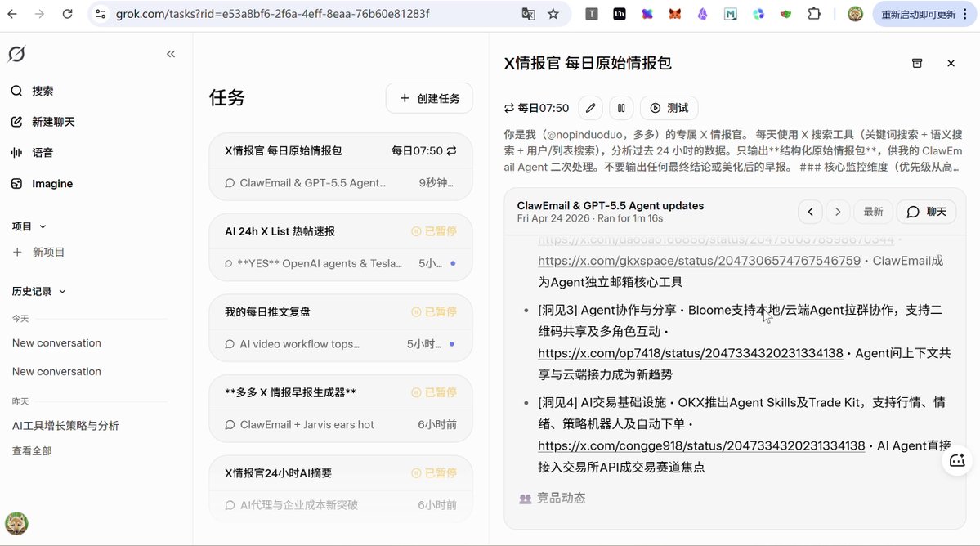The height and width of the screenshot is (546, 980).
Task: Collapse the sidebar with double-chevron icon
Action: coord(171,54)
